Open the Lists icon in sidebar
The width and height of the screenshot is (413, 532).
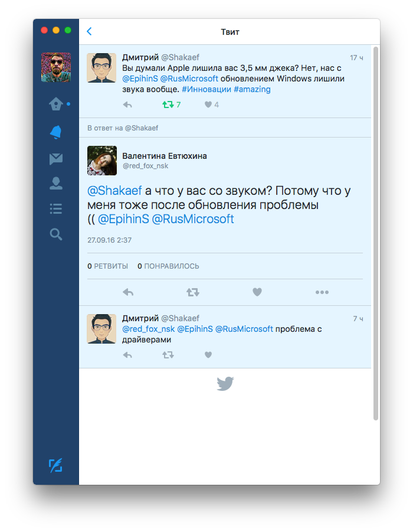coord(56,209)
